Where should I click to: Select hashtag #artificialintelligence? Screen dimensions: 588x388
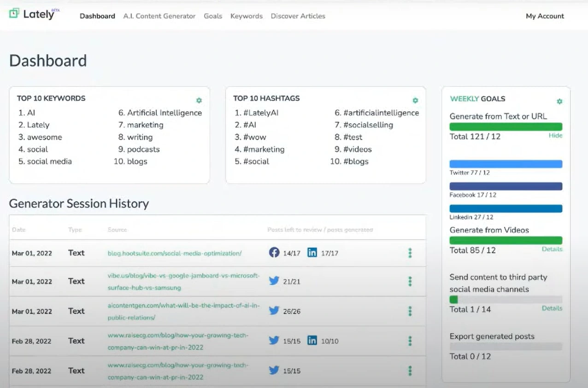(381, 113)
